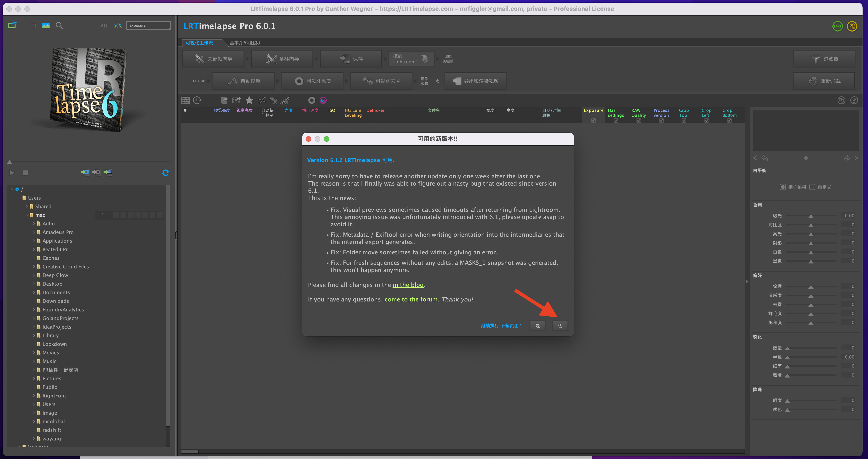Screen dimensions: 868x459
Task: Select the star rating filter icon
Action: pyautogui.click(x=249, y=100)
